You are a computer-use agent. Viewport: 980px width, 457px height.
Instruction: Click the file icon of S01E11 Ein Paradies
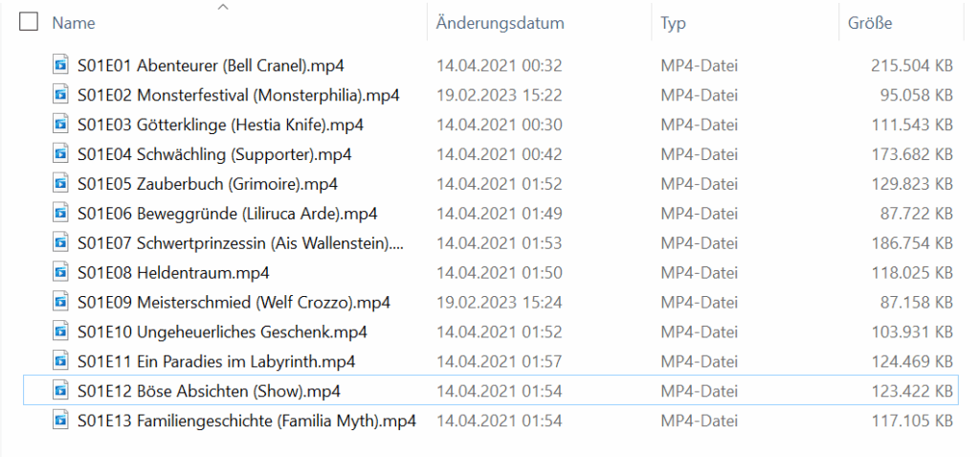click(x=60, y=361)
